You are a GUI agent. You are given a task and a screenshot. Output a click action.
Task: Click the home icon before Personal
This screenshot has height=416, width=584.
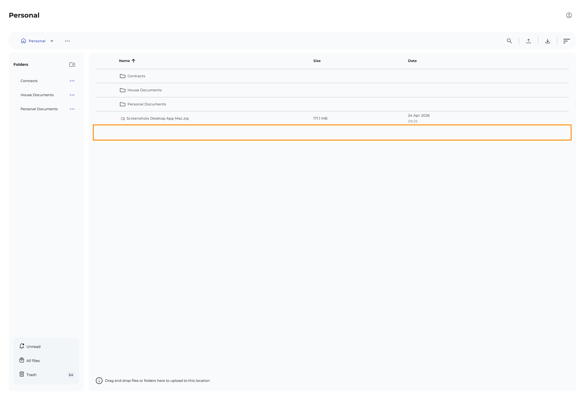coord(23,41)
